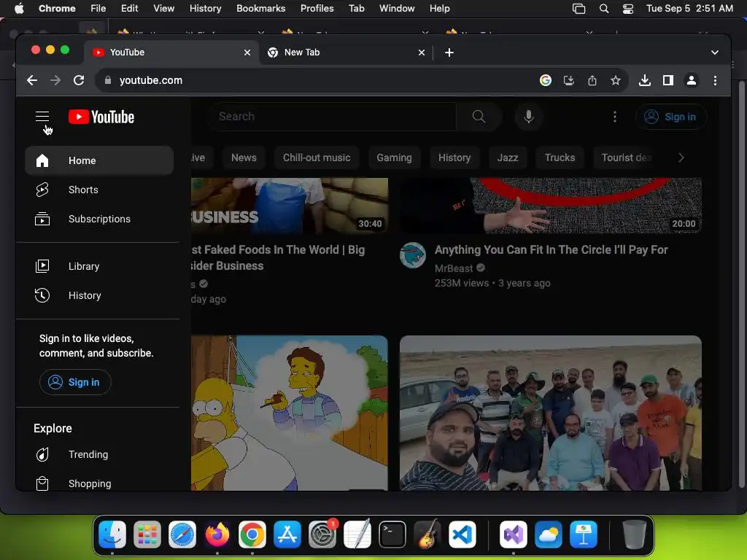Expand the tab search chevron
Screen dimensions: 747x560
click(x=715, y=52)
